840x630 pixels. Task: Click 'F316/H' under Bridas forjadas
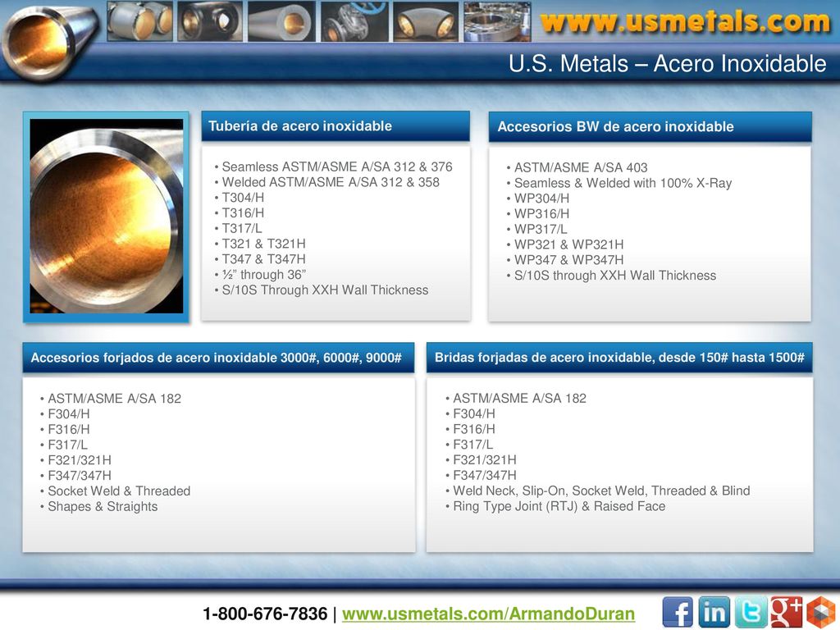[x=474, y=429]
